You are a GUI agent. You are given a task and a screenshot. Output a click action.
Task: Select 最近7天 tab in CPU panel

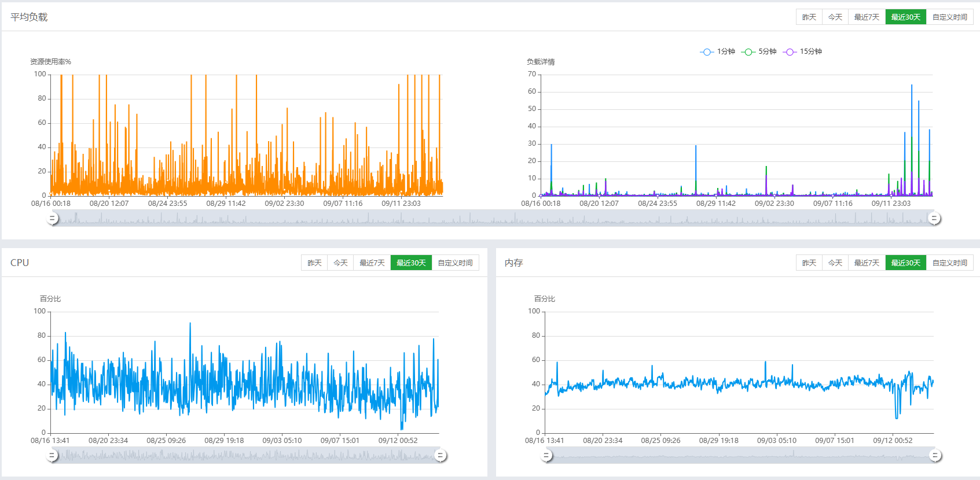pyautogui.click(x=372, y=263)
